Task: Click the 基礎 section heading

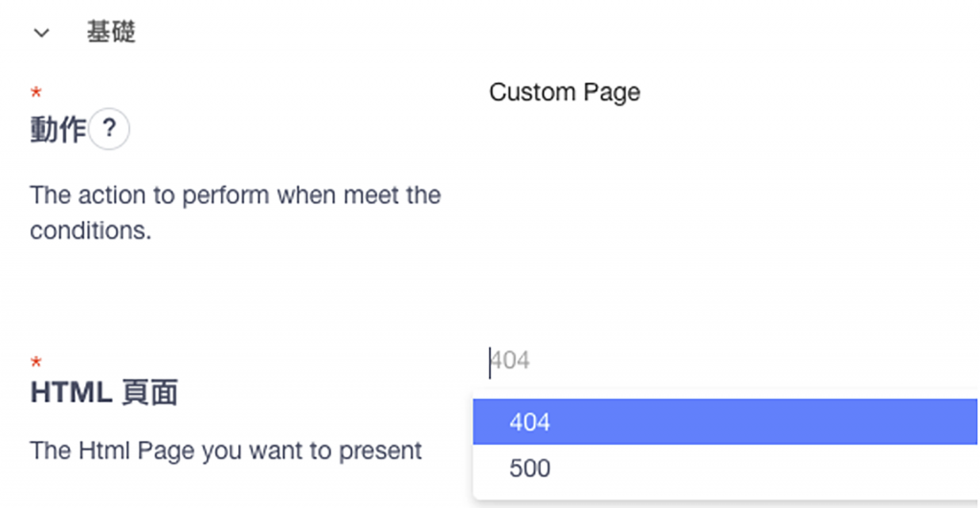Action: click(x=111, y=32)
